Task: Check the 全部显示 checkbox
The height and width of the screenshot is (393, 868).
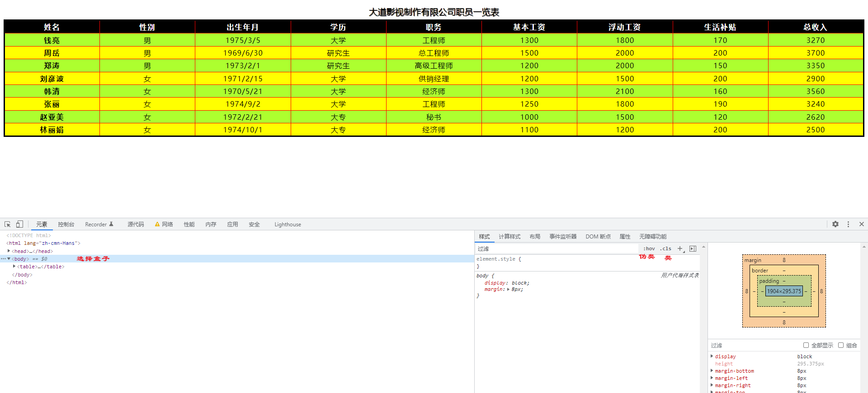Action: tap(806, 345)
